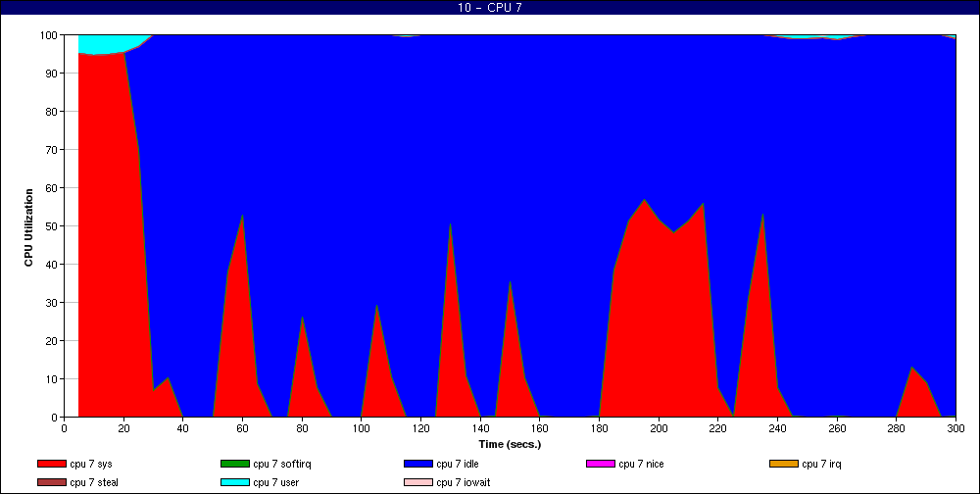Select the 'cpu 7 steal' legend label
The image size is (980, 494).
94,483
